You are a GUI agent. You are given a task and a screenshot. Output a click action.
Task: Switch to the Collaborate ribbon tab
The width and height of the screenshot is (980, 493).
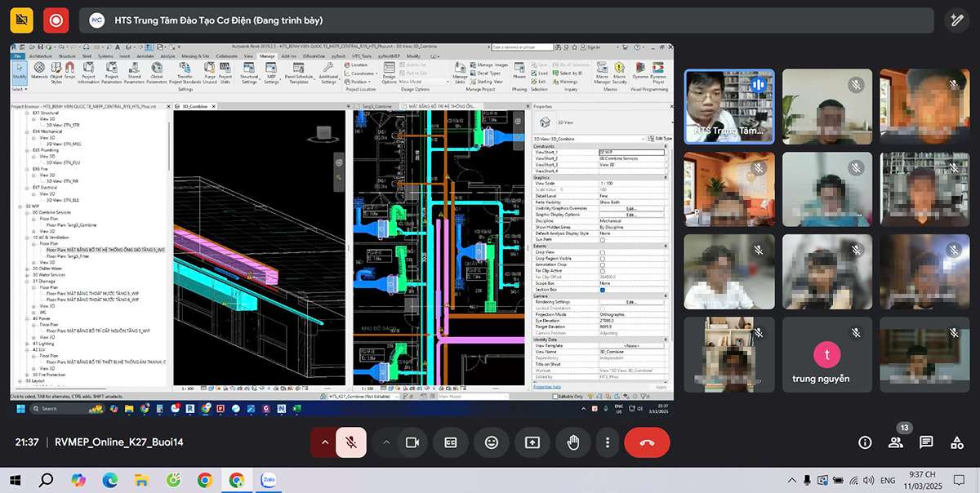coord(225,56)
